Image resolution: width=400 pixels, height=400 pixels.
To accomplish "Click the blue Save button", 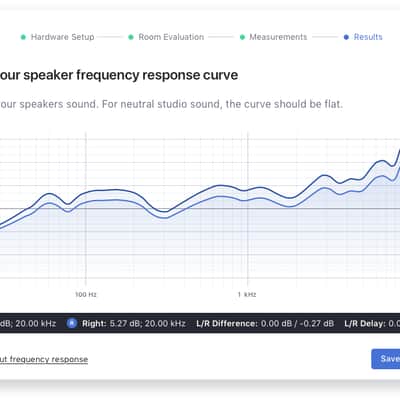I will tap(386, 359).
